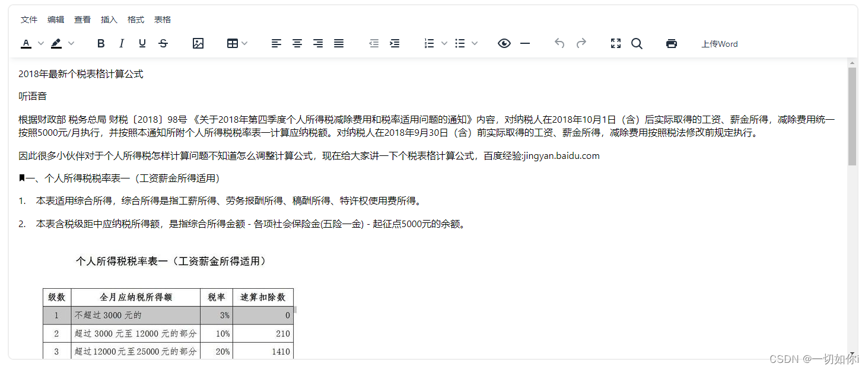The image size is (868, 370).
Task: Open the 插入 menu
Action: (x=109, y=19)
